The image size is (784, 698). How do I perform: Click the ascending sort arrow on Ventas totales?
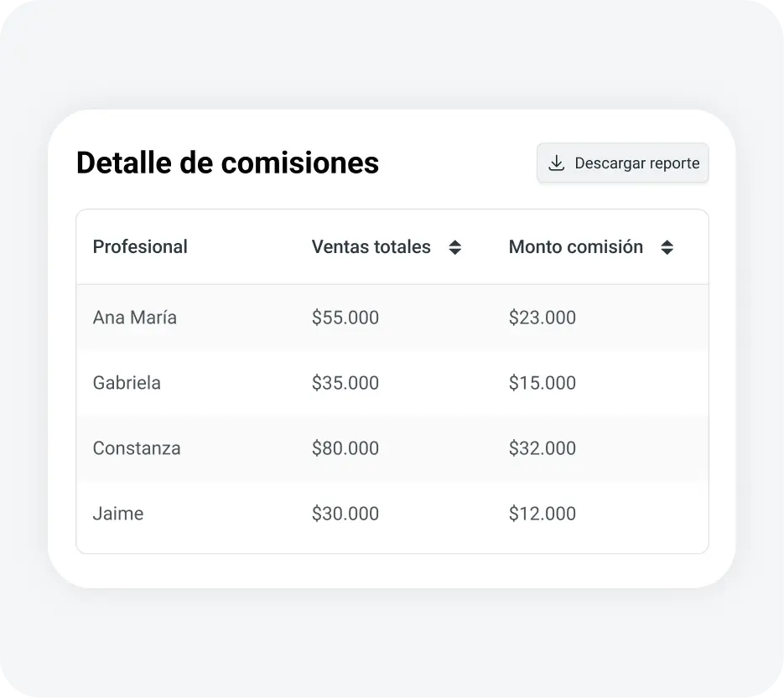point(455,242)
